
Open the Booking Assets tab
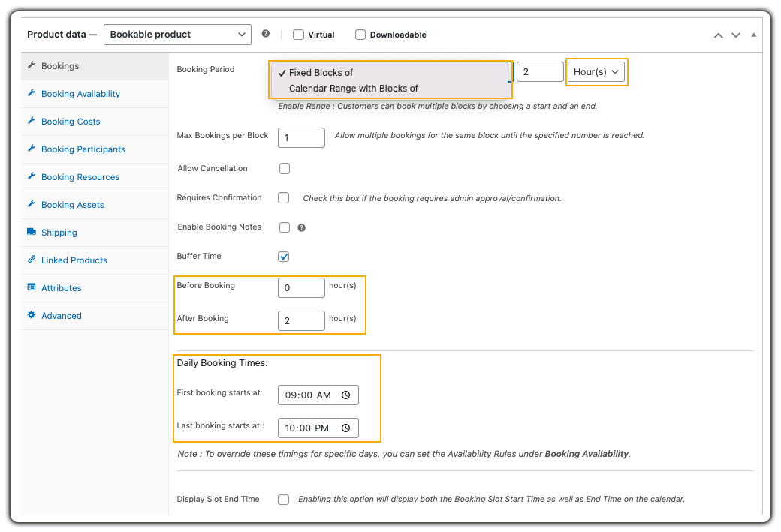click(x=95, y=205)
